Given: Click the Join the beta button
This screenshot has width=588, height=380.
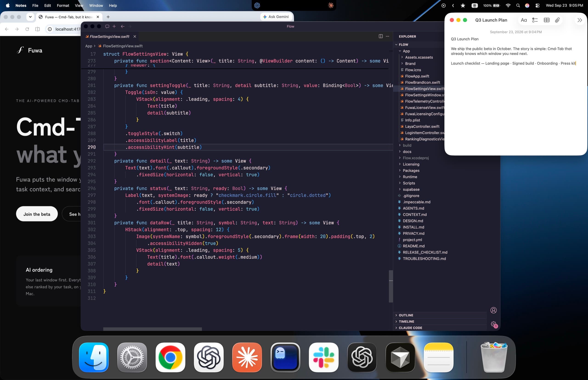Looking at the screenshot, I should click(37, 214).
